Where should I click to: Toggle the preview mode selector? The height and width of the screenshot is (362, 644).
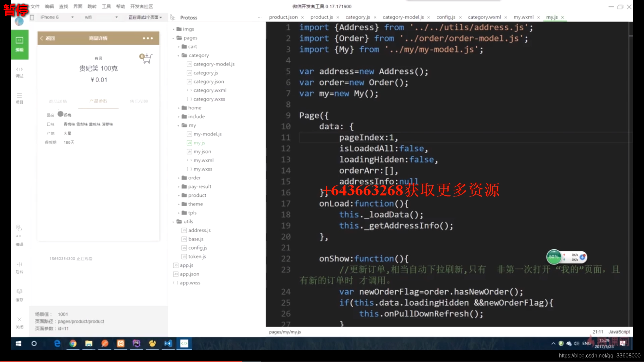click(145, 17)
